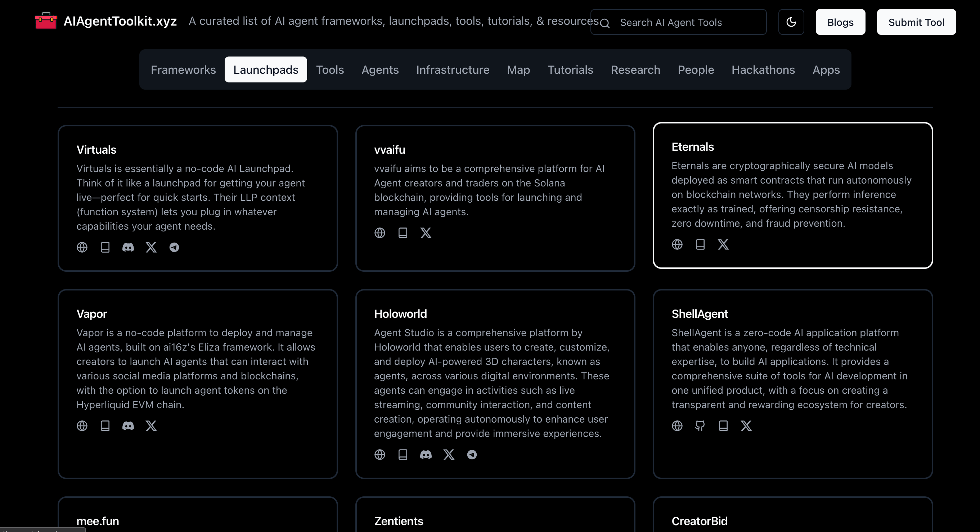Click the Holoworld card title
The height and width of the screenshot is (532, 980).
click(400, 314)
